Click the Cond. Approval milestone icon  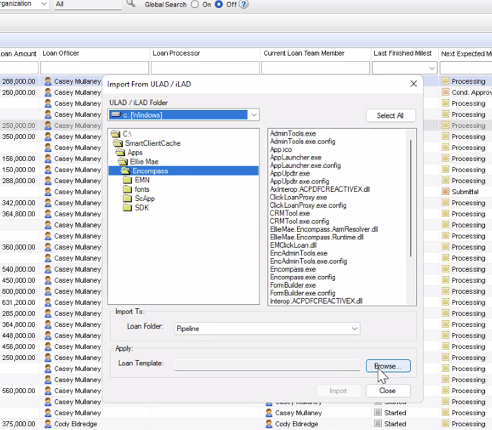(445, 92)
